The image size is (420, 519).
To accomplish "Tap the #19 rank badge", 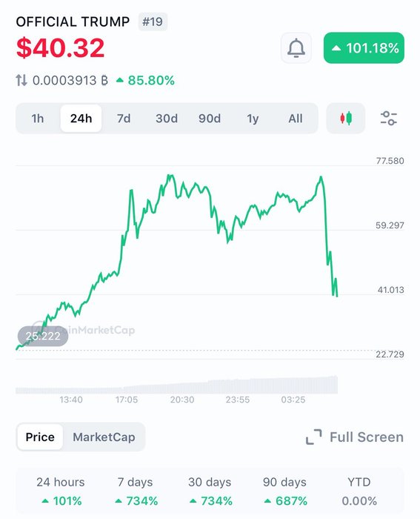I will [153, 22].
